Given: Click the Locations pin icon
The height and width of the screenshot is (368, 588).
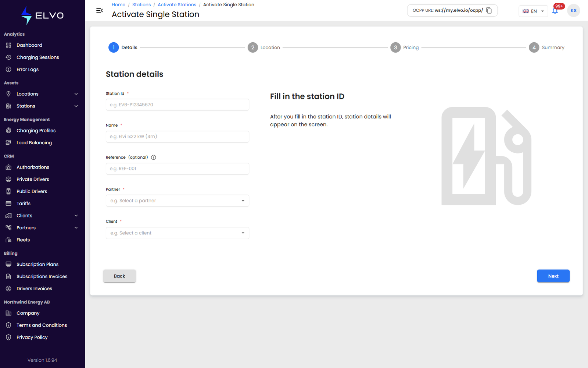Looking at the screenshot, I should tap(8, 94).
